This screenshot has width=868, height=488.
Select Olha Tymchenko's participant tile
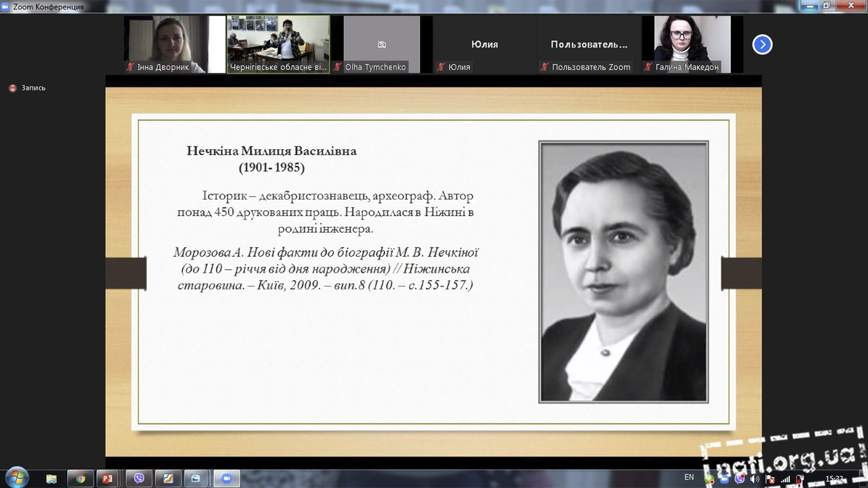(x=382, y=44)
